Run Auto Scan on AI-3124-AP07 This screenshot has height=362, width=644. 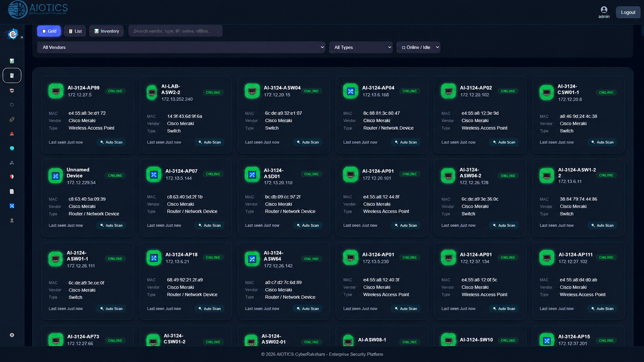[209, 226]
